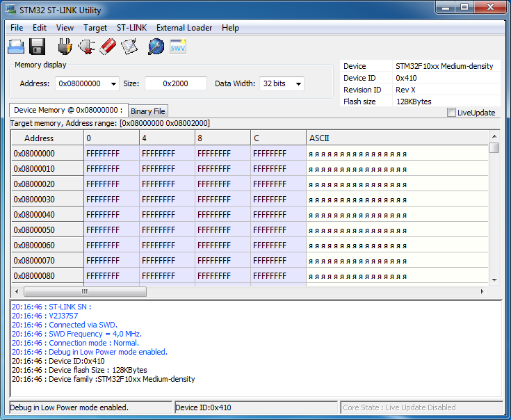Click the ASCII column header
This screenshot has width=511, height=420.
tap(396, 138)
